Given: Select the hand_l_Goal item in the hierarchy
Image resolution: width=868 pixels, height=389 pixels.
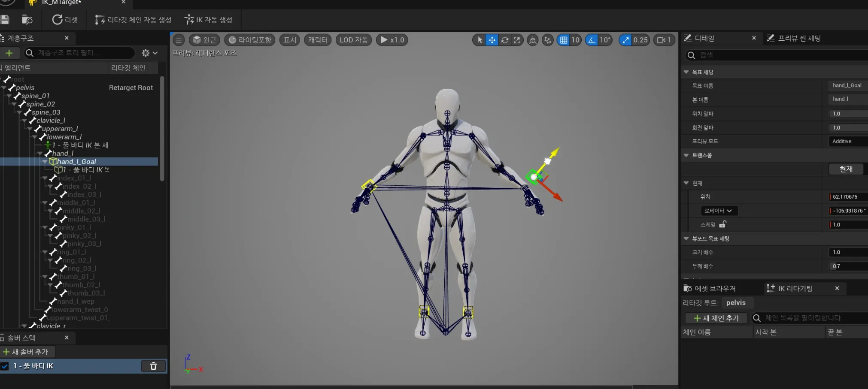Looking at the screenshot, I should 76,162.
